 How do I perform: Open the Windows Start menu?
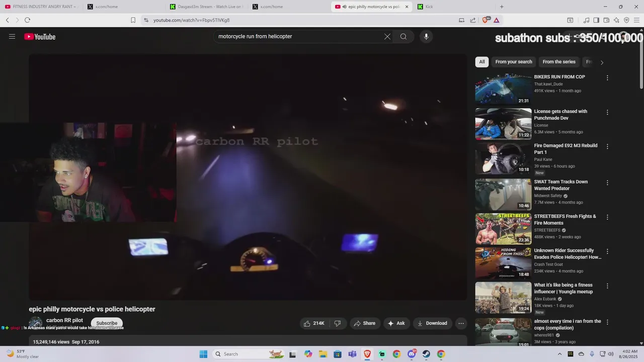pos(203,354)
